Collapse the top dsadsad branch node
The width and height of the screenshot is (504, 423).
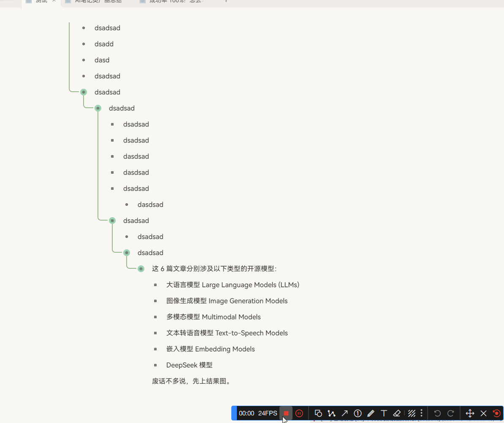(x=83, y=92)
